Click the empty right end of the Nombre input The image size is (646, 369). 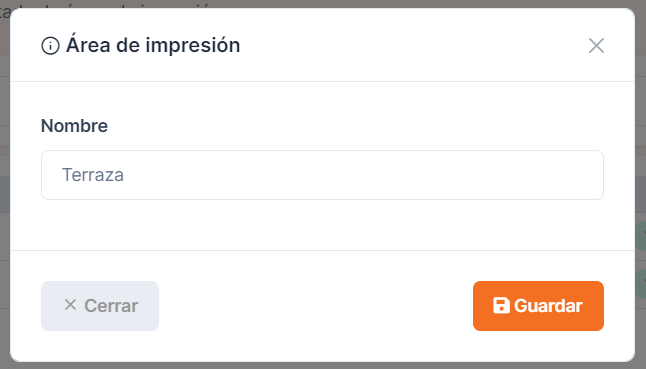[536, 175]
